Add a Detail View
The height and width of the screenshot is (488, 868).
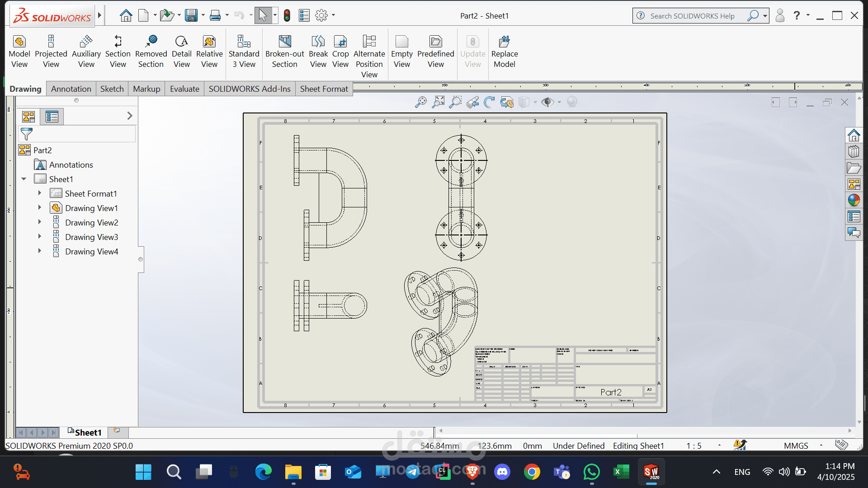(182, 52)
